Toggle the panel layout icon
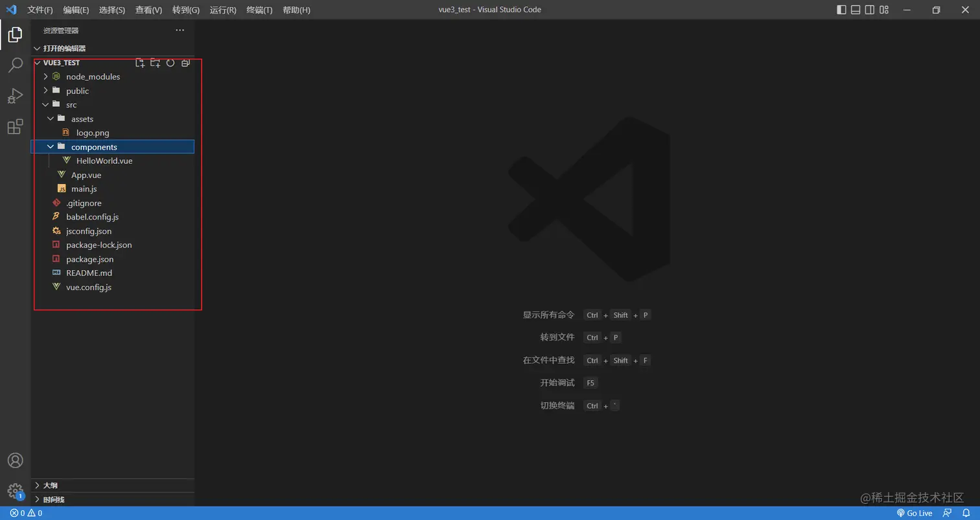Screen dimensions: 980x520 (x=856, y=10)
